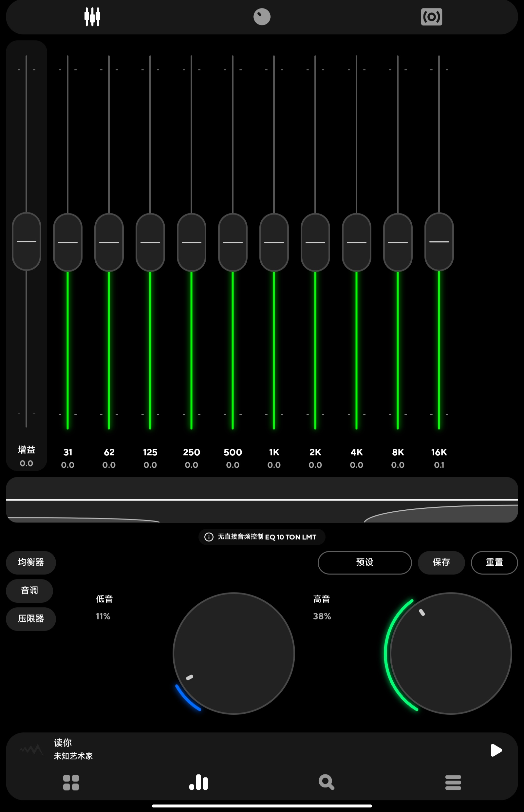The image size is (524, 812).
Task: Toggle the 压限器 limiter
Action: [31, 618]
